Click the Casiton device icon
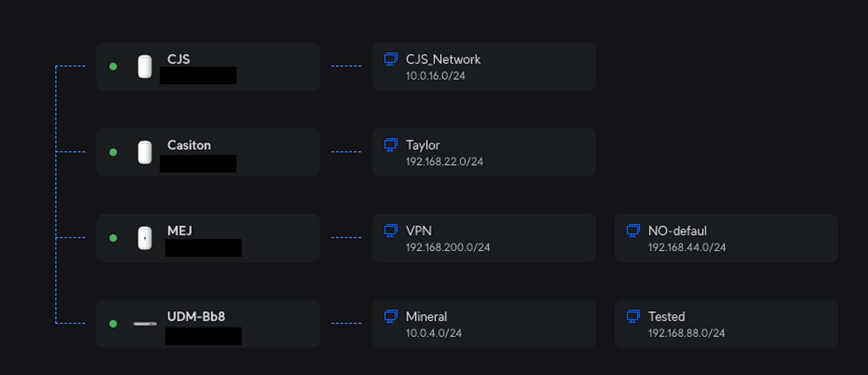This screenshot has height=375, width=868. [145, 152]
